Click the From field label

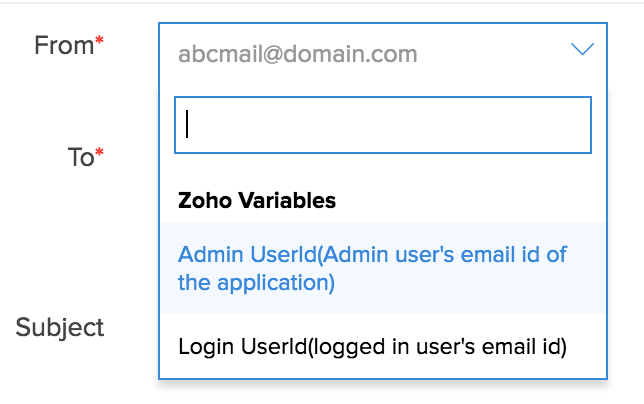[62, 45]
